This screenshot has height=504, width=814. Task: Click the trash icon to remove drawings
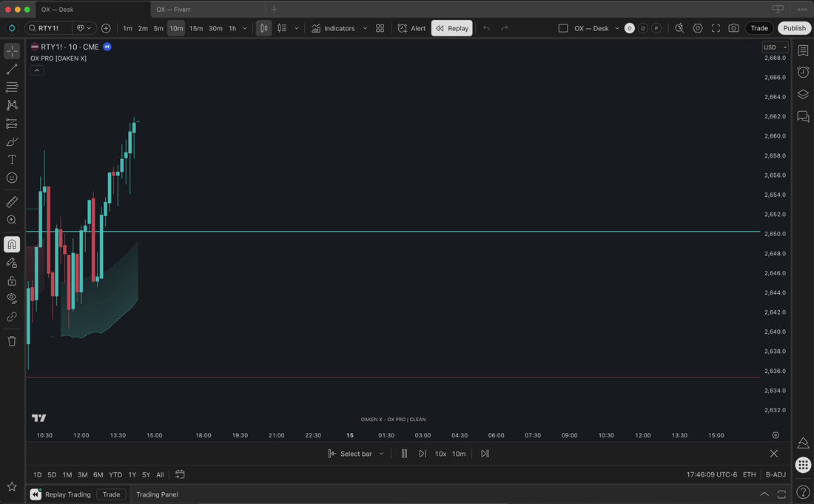[12, 341]
